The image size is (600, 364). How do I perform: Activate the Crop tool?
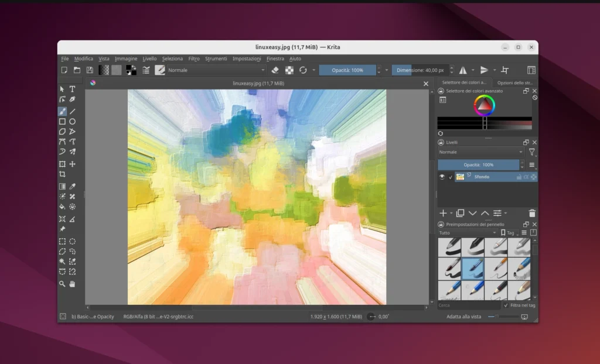[62, 175]
